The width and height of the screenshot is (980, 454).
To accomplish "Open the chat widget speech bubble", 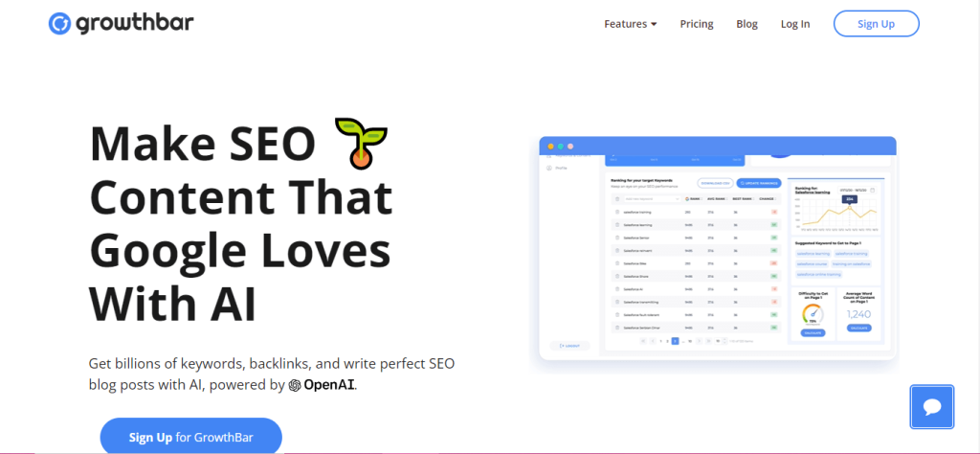I will [x=932, y=406].
